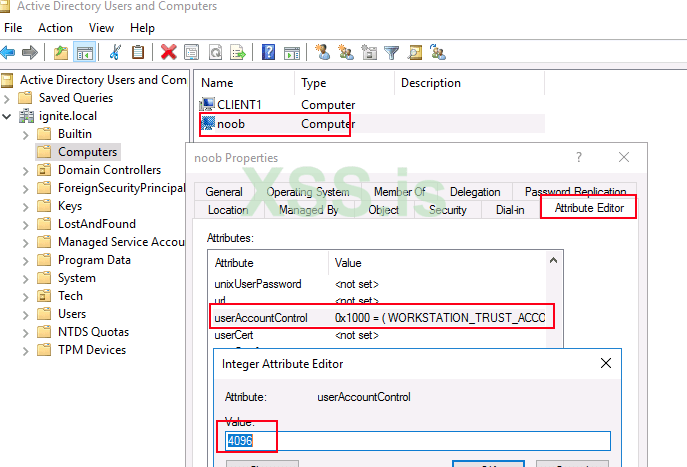Expand the Domain Controllers node
This screenshot has height=467, width=687.
26,171
